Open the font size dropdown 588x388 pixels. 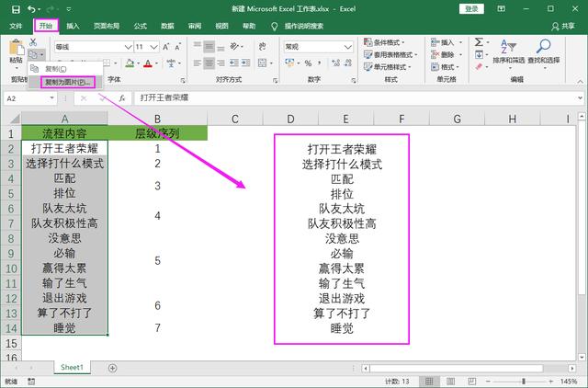pyautogui.click(x=153, y=47)
